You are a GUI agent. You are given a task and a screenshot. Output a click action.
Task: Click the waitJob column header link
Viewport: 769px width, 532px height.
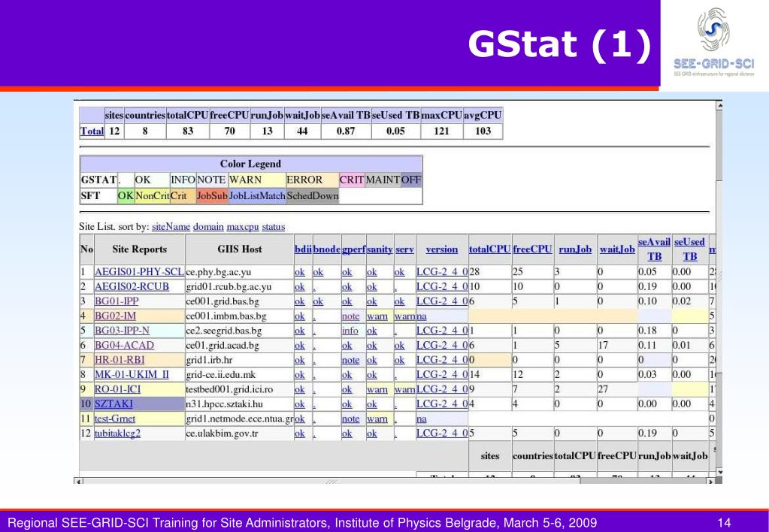[617, 249]
